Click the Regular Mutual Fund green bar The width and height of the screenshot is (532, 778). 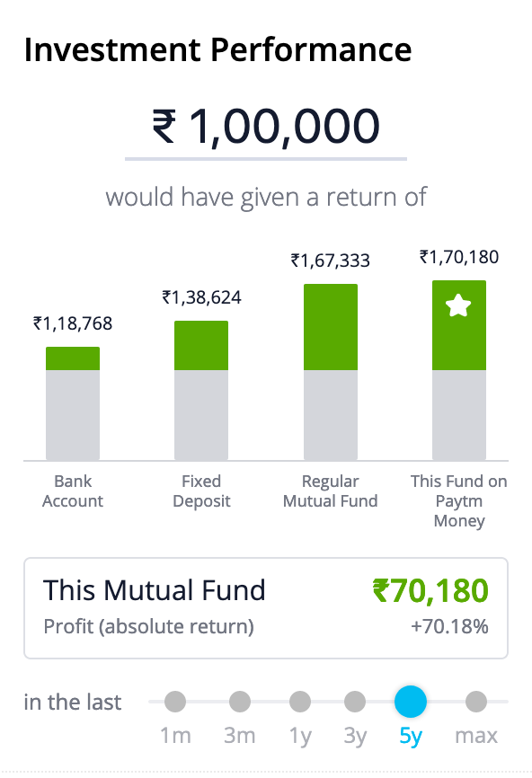click(331, 328)
